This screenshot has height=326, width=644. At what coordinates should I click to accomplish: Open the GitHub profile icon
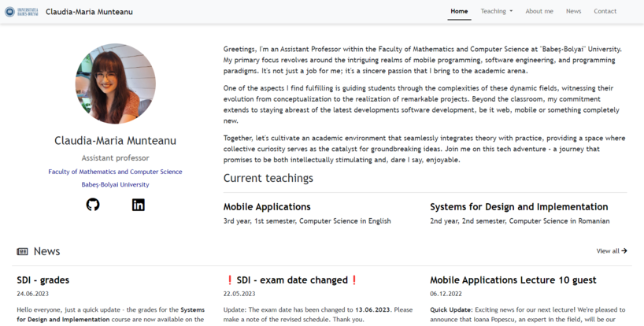tap(93, 205)
